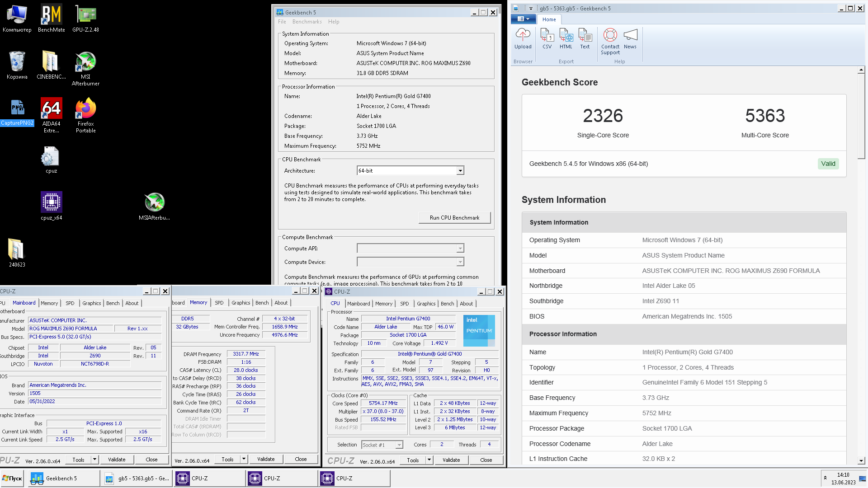Click Tools button in the Mainboard tab window
This screenshot has width=868, height=488.
[78, 460]
